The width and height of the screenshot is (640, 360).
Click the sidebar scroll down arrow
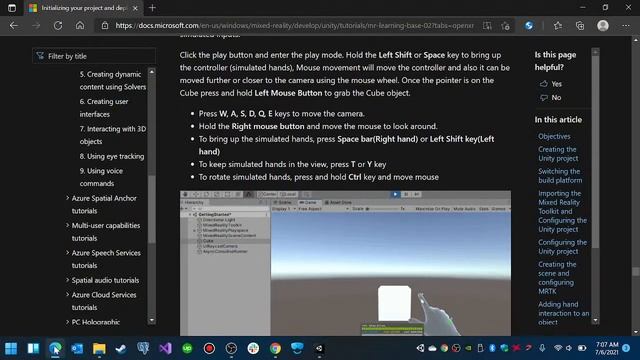pyautogui.click(x=152, y=320)
